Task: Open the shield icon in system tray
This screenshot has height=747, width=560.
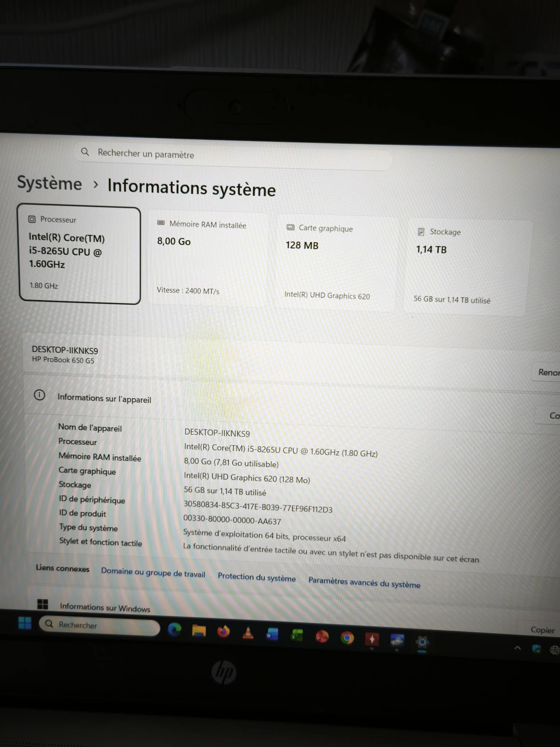Action: pos(536,649)
